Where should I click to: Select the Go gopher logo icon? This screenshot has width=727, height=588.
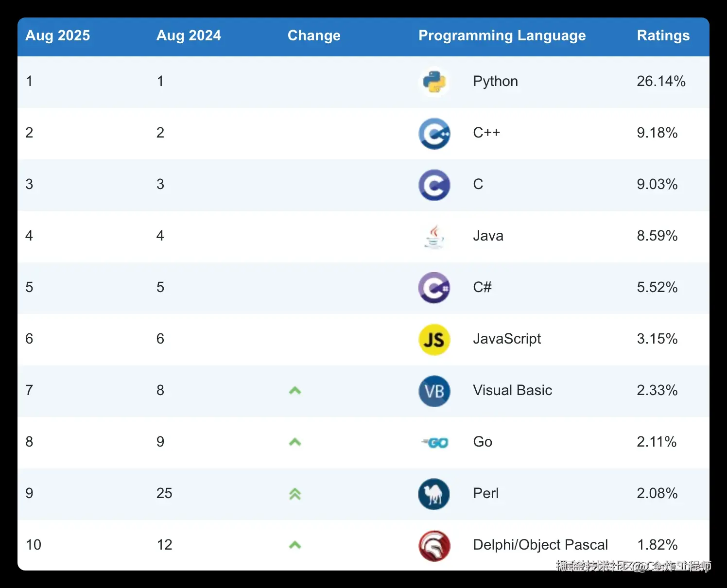tap(435, 442)
